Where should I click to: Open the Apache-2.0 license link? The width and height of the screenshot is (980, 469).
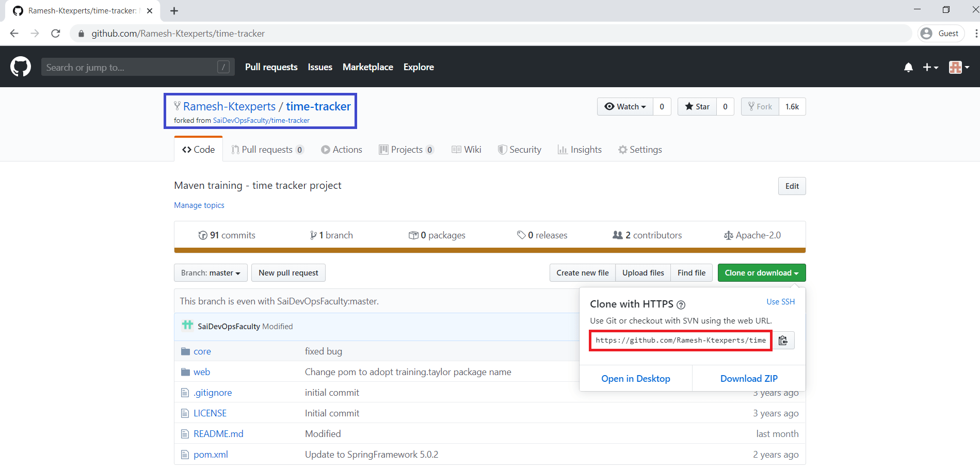pos(752,235)
